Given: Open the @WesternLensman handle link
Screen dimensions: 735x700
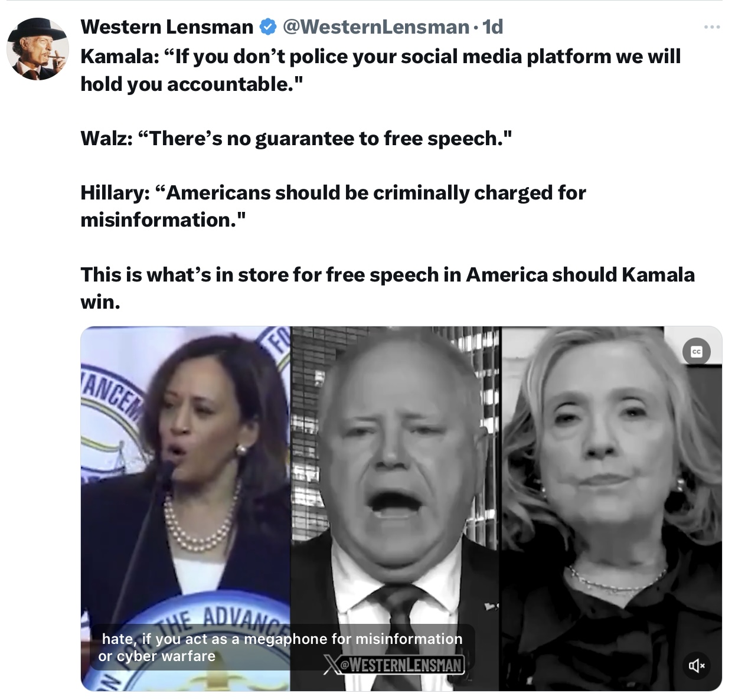Looking at the screenshot, I should click(376, 27).
